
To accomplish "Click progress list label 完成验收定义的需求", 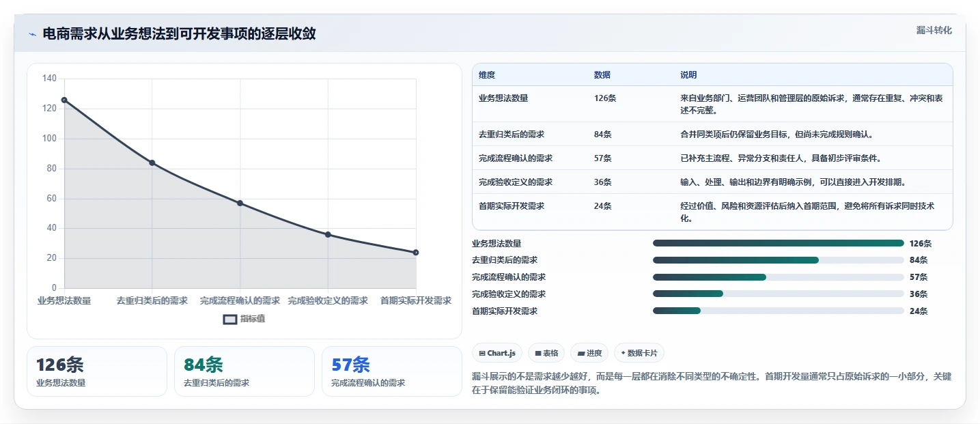I will [509, 294].
